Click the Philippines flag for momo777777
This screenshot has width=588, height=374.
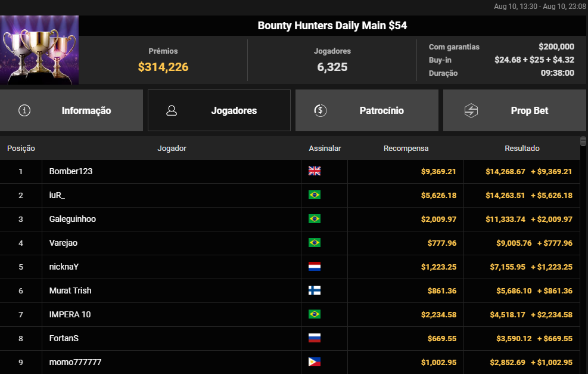pos(314,362)
